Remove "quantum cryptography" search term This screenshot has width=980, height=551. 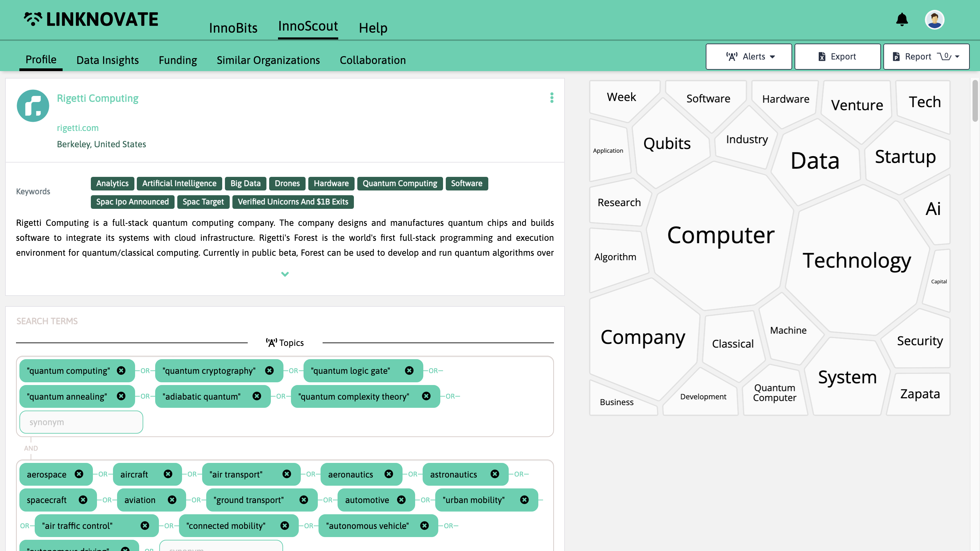(269, 370)
